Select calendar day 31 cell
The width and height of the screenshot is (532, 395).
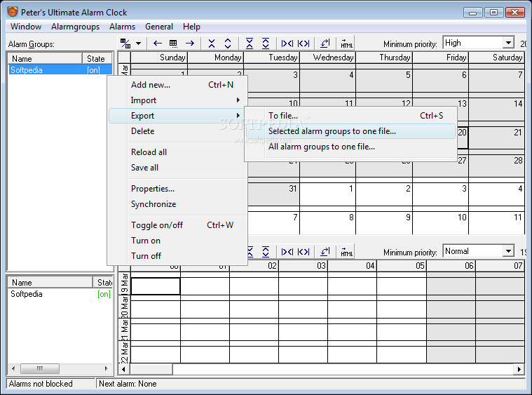pos(273,194)
